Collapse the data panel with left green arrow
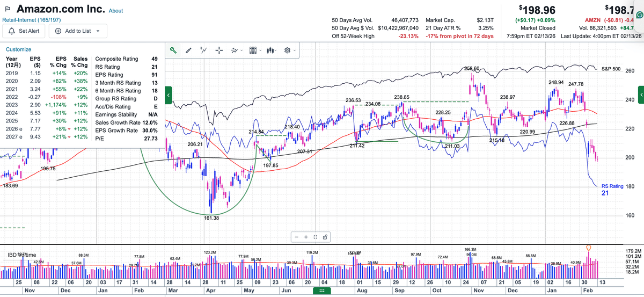Image resolution: width=644 pixels, height=297 pixels. [169, 96]
